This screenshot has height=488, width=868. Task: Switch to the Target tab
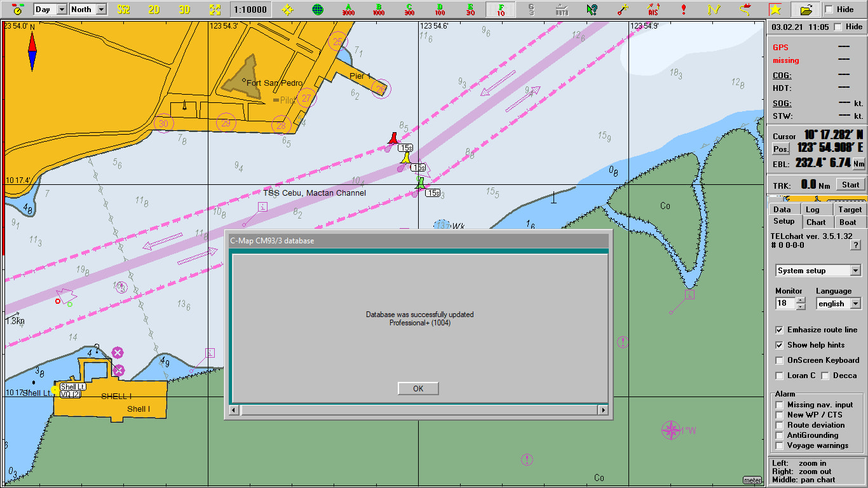point(850,210)
